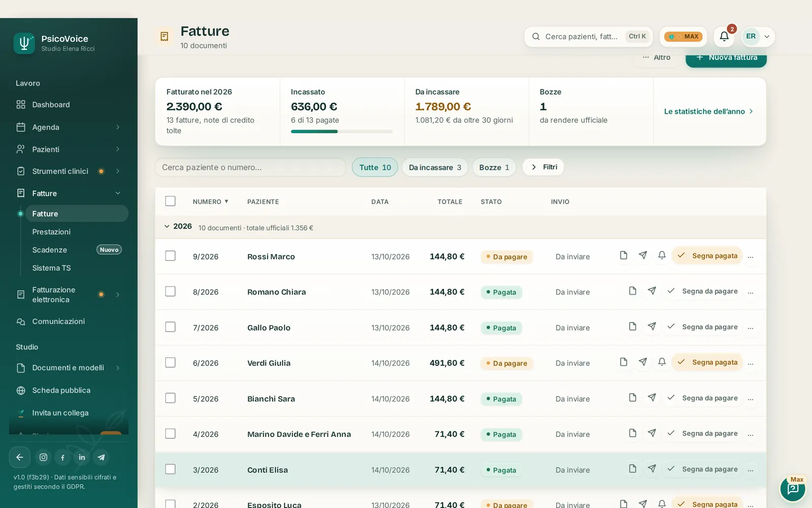The height and width of the screenshot is (508, 812).
Task: Focus the global Cerca pazienti search box
Action: click(588, 37)
